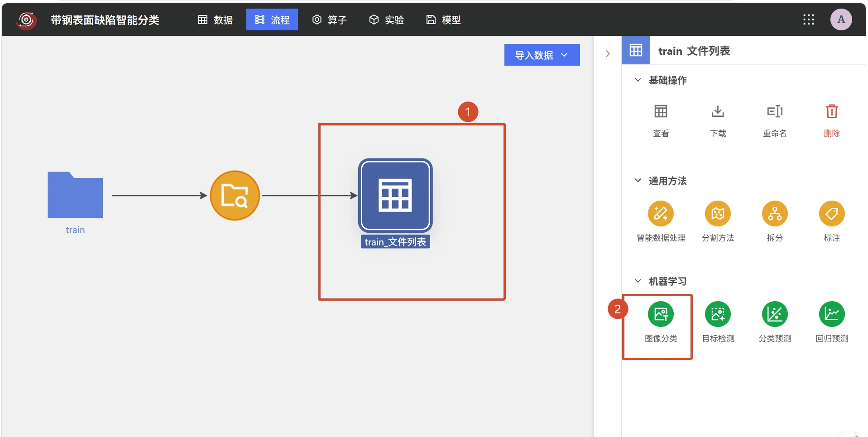
Task: Switch to the 数据 tab
Action: tap(216, 19)
